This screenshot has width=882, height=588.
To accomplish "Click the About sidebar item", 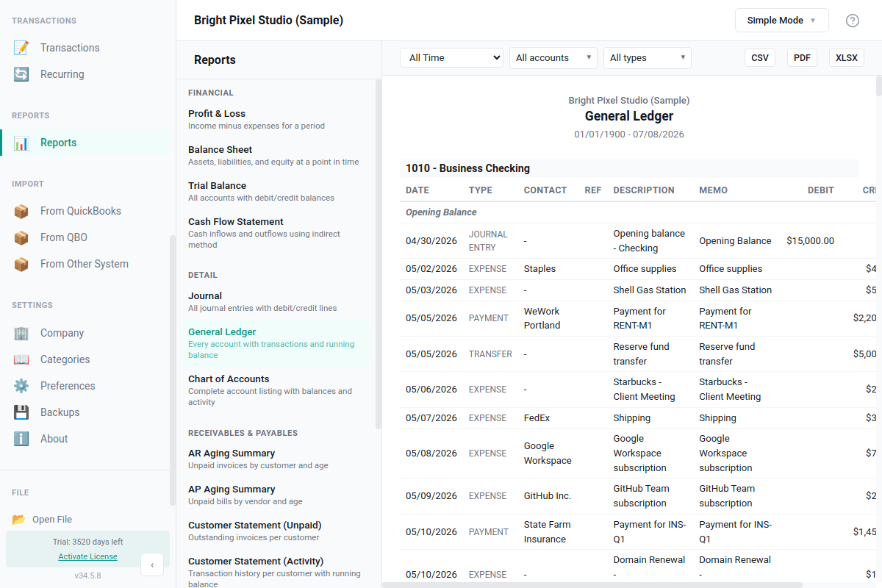I will (x=86, y=439).
